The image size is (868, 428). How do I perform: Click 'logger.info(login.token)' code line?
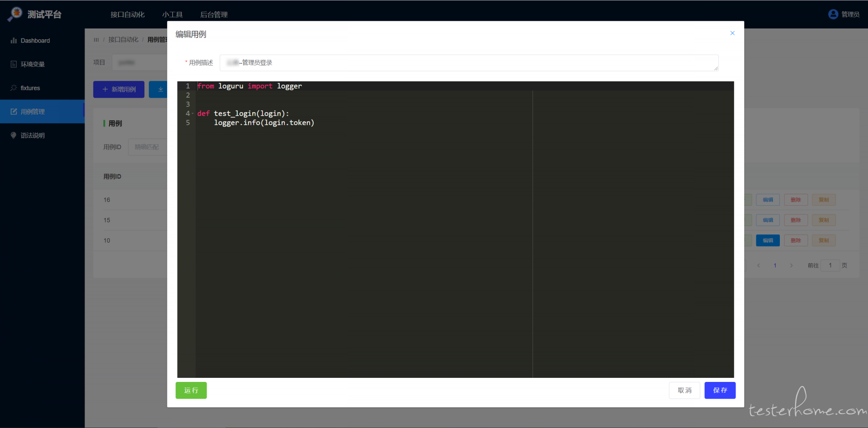tap(264, 122)
